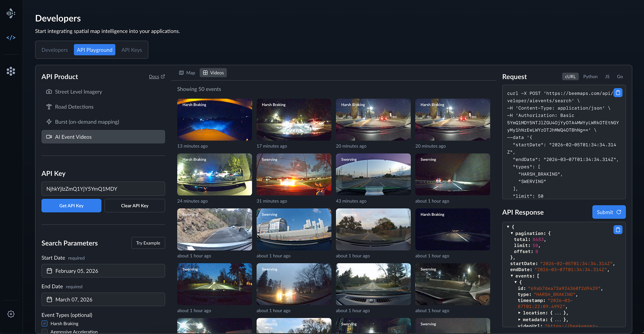This screenshot has height=334, width=644.
Task: Select the Burst lightning icon
Action: 49,122
